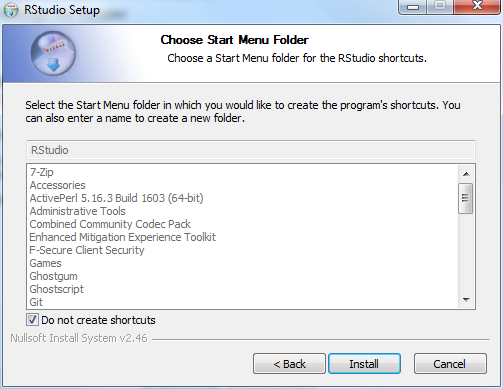This screenshot has height=389, width=503.
Task: Select Ghostscript in the folder list
Action: (57, 289)
